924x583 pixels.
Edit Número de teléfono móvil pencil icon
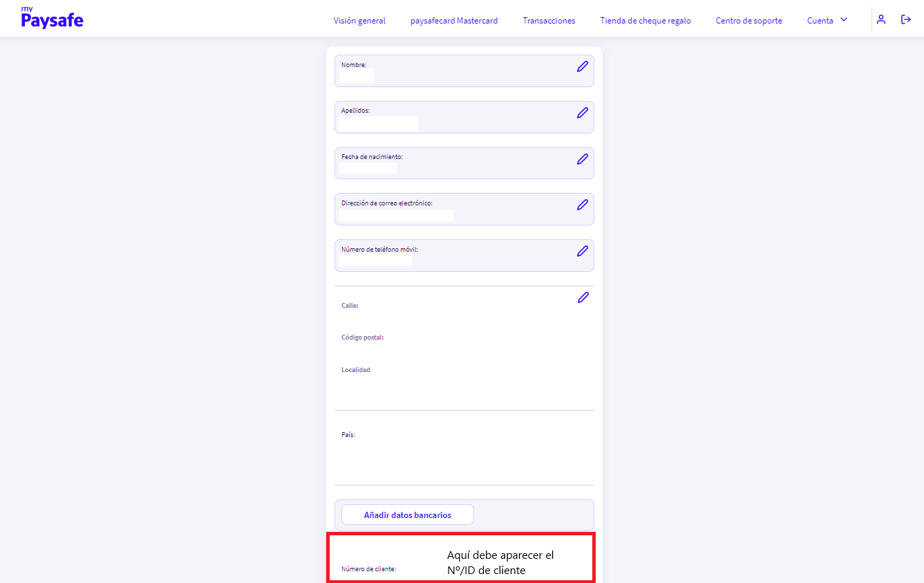tap(582, 251)
